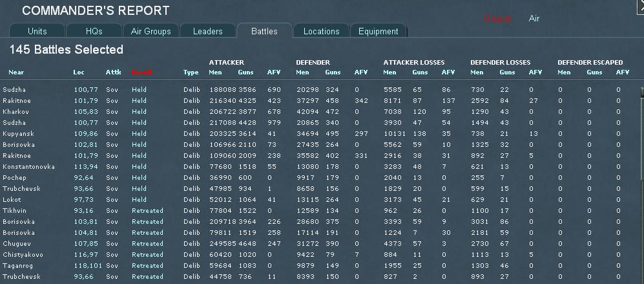This screenshot has width=644, height=284.
Task: Click the Held result in the Kharkov row
Action: coord(139,111)
